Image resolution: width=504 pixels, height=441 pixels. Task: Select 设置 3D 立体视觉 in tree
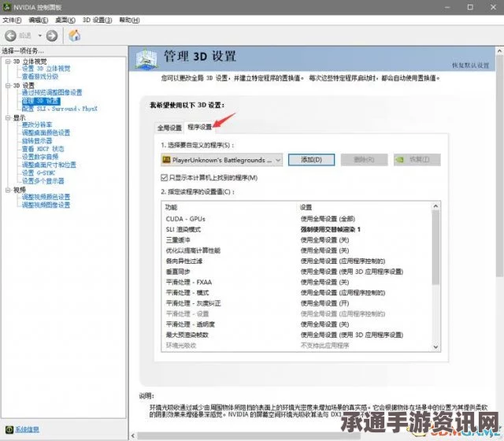[x=46, y=69]
